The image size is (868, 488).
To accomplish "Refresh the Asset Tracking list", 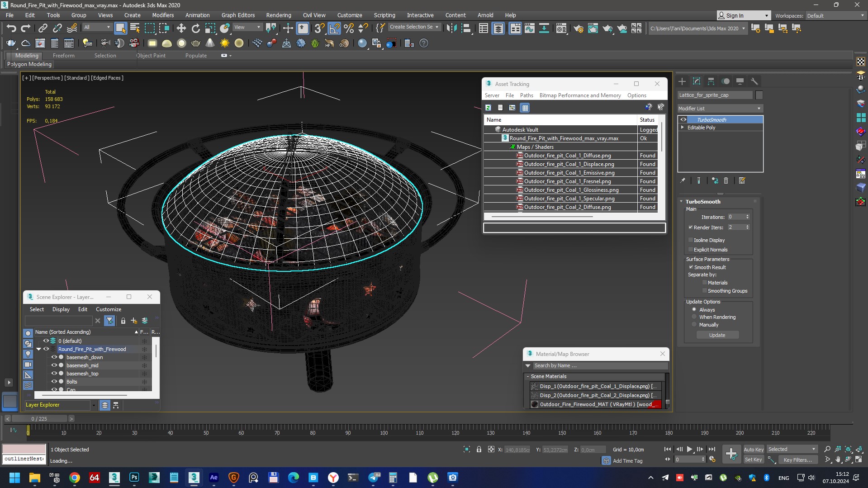I will pos(489,108).
